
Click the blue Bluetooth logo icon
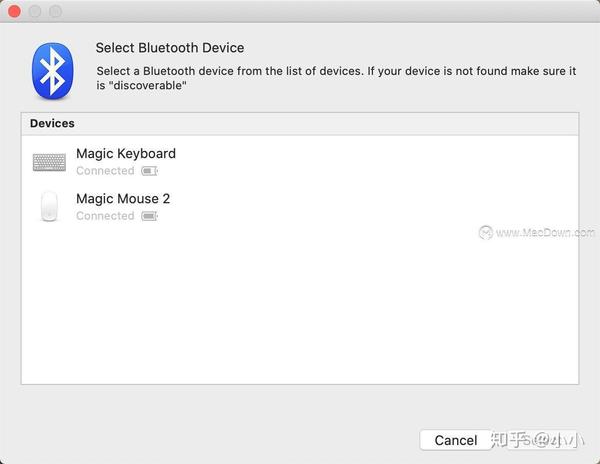[52, 71]
